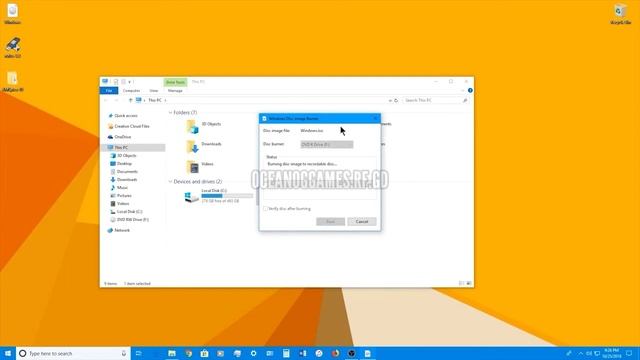The image size is (640, 360).
Task: Click the taskbar search microphone icon
Action: coord(124,353)
